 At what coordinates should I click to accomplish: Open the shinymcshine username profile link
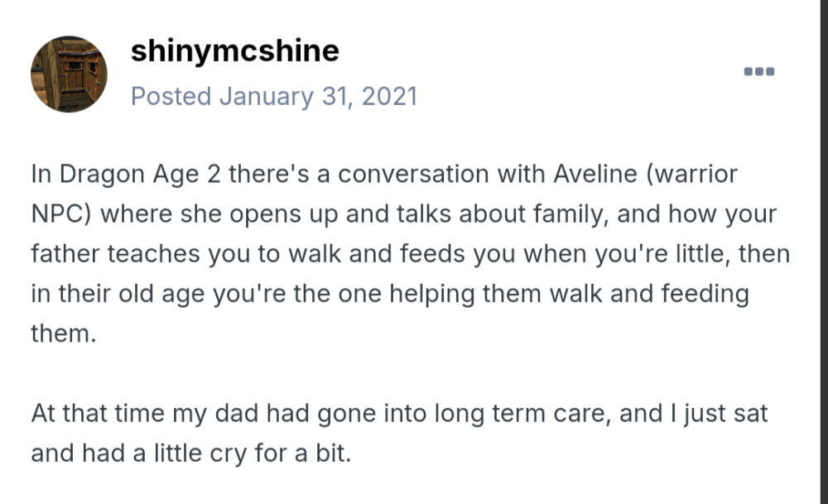click(x=234, y=50)
